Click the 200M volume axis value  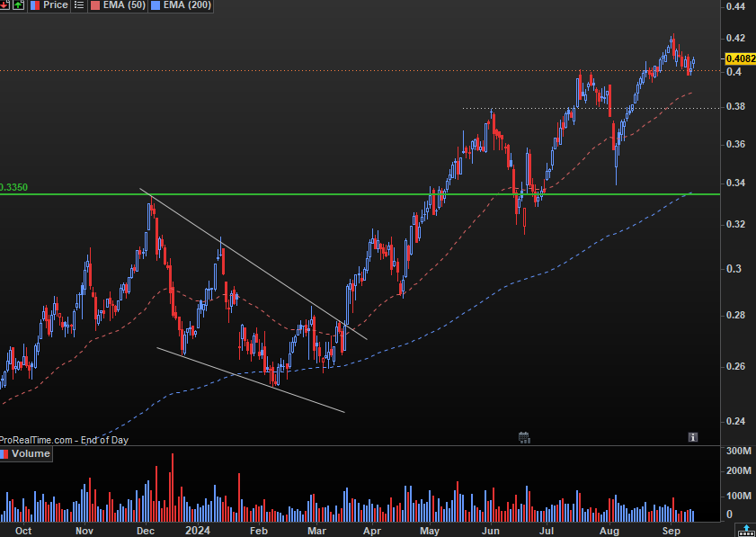739,471
